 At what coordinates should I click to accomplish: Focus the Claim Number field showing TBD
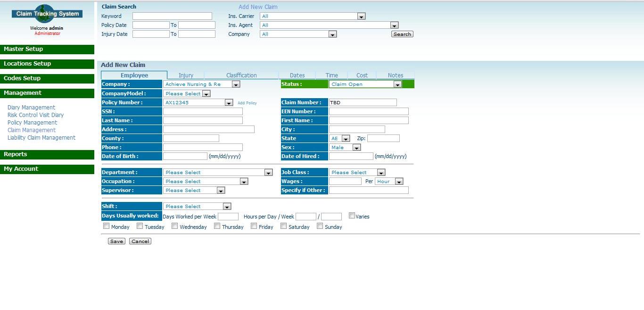(x=363, y=102)
